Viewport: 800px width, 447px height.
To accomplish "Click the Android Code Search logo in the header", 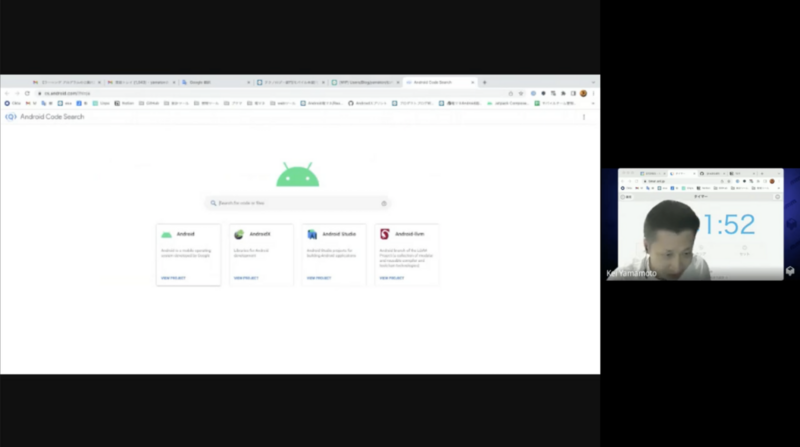I will pos(11,117).
